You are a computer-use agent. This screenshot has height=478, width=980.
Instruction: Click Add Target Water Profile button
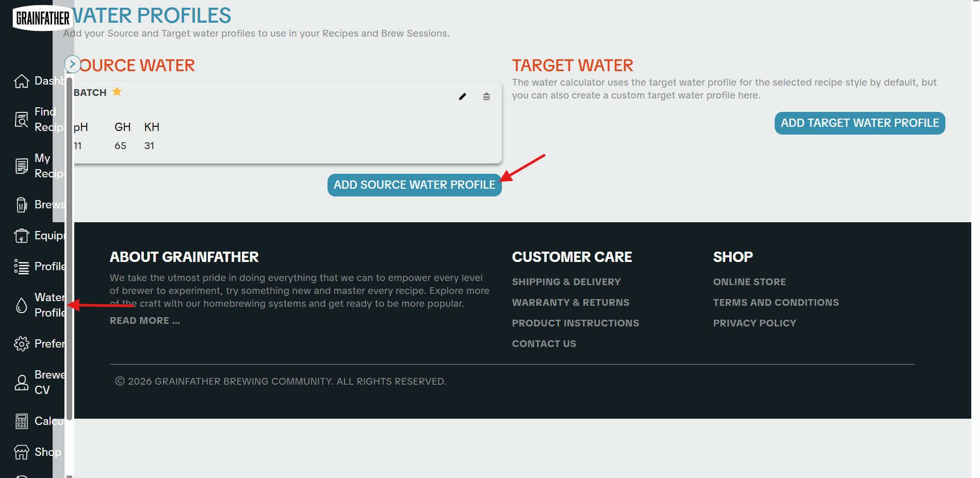click(860, 123)
